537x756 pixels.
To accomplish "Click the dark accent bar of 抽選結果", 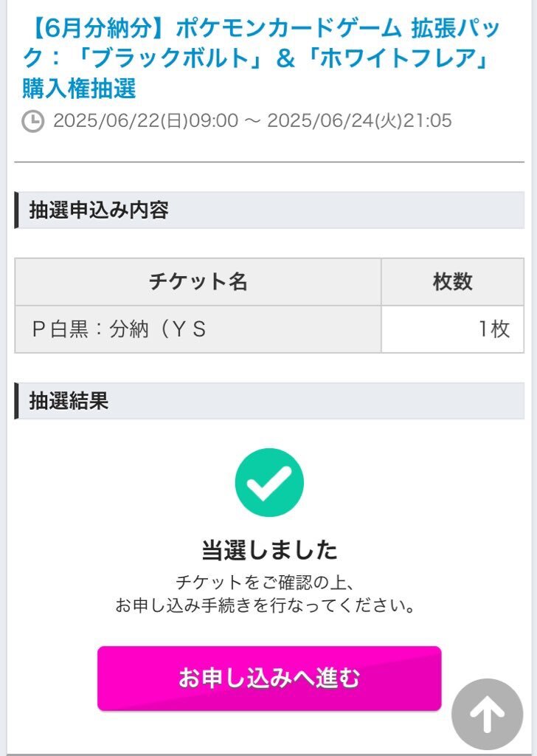I will [16, 401].
